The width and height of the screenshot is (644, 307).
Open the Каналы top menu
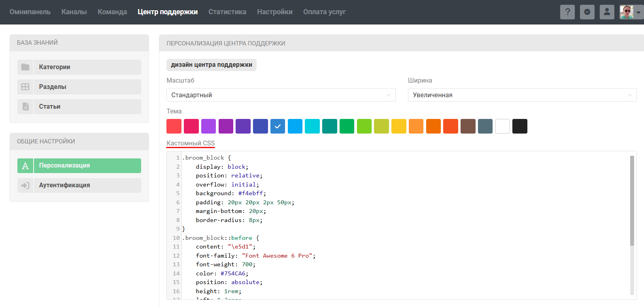(74, 12)
